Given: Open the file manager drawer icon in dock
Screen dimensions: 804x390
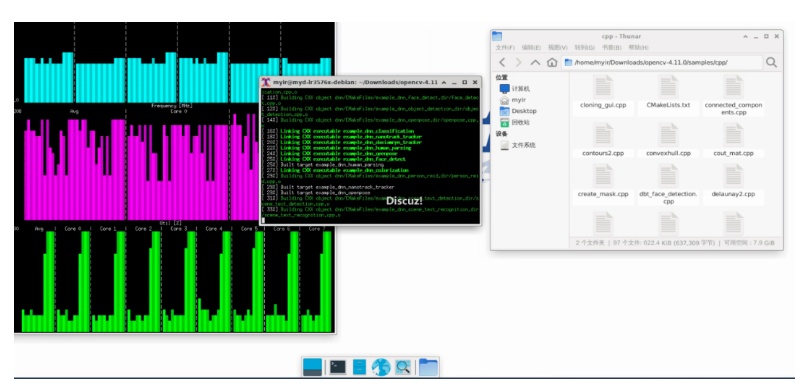Looking at the screenshot, I should point(359,367).
